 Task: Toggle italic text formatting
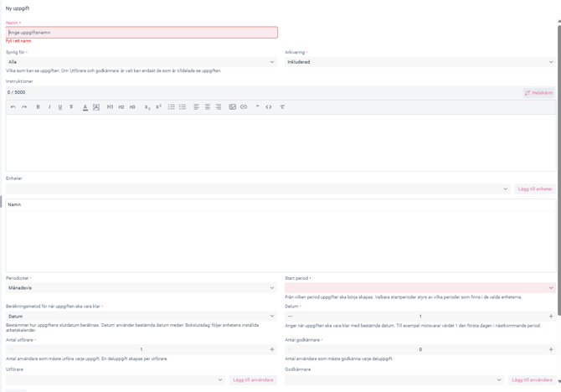[x=49, y=107]
